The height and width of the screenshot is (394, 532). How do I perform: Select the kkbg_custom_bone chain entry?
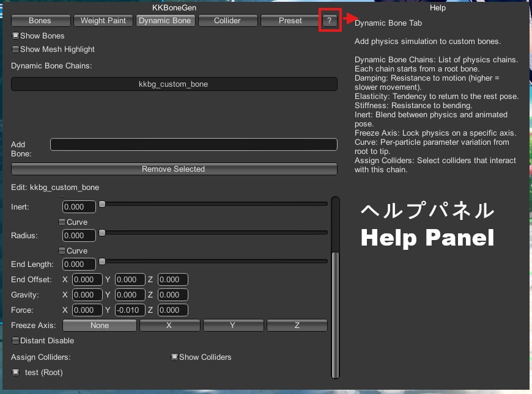pyautogui.click(x=174, y=84)
